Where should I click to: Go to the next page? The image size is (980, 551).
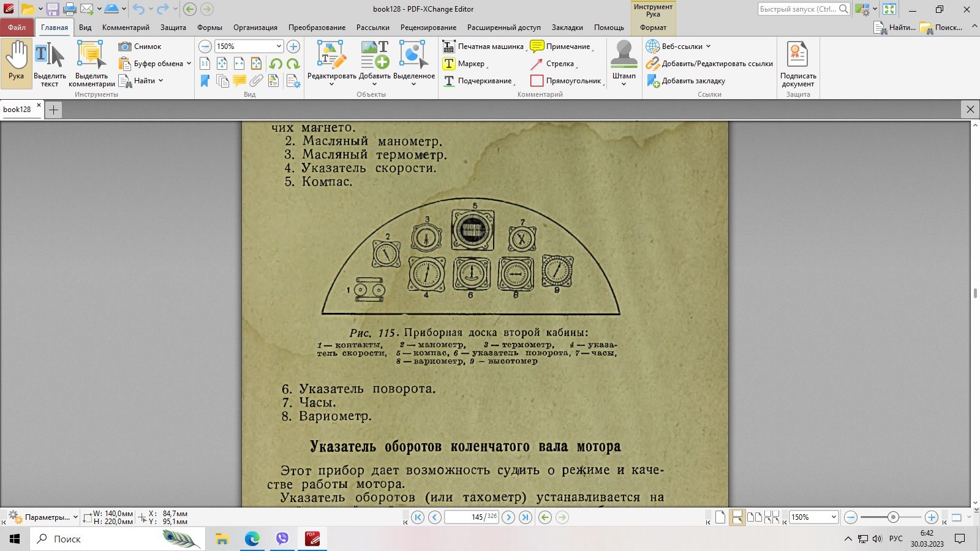[508, 517]
